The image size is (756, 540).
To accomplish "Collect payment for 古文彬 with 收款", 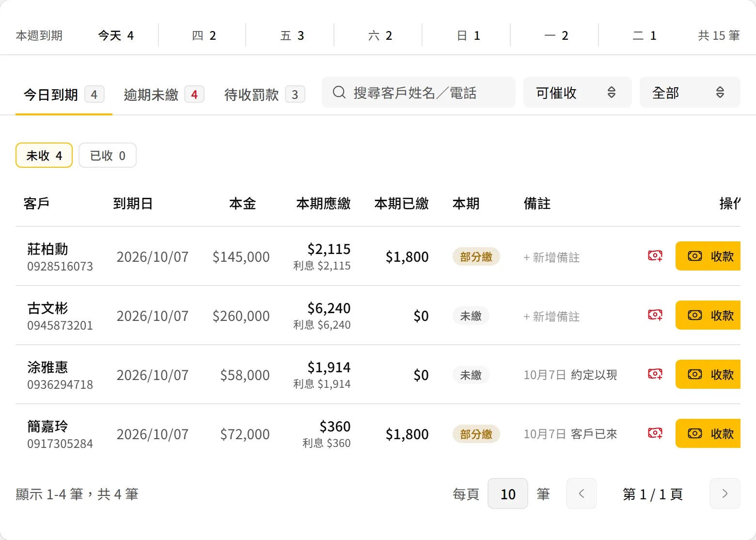I will point(708,315).
